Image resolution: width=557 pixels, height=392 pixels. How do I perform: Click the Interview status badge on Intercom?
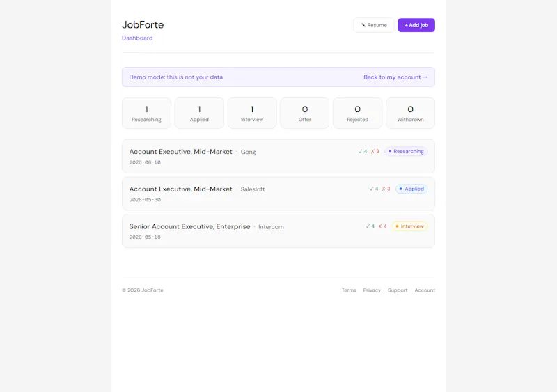click(409, 226)
